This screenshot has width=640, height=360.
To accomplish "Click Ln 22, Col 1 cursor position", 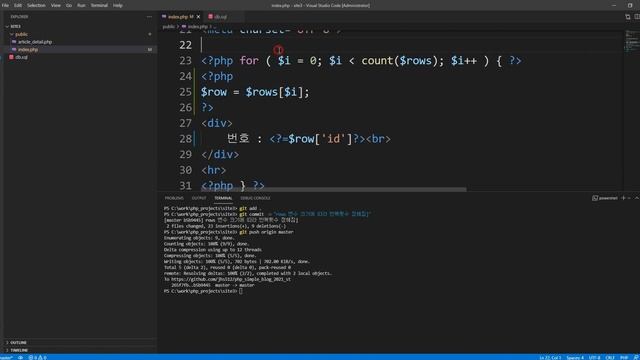I will coord(550,357).
